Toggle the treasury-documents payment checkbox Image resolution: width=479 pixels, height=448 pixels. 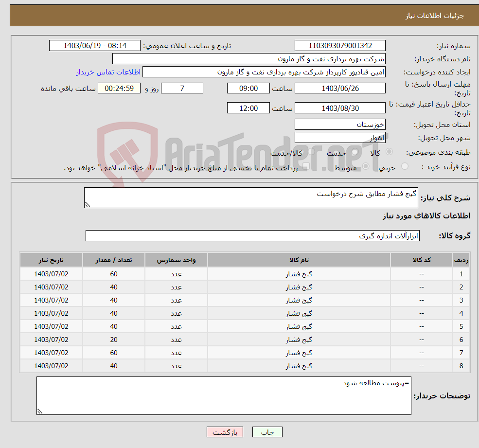[x=306, y=166]
